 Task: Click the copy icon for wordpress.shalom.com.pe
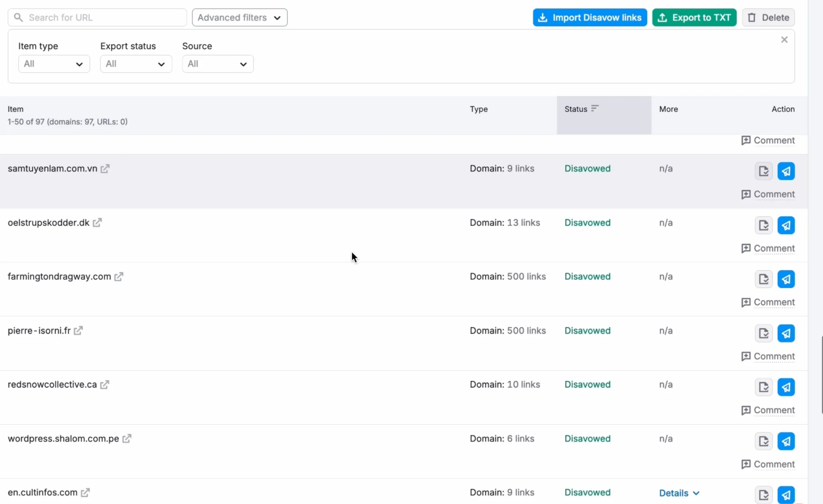pyautogui.click(x=763, y=441)
